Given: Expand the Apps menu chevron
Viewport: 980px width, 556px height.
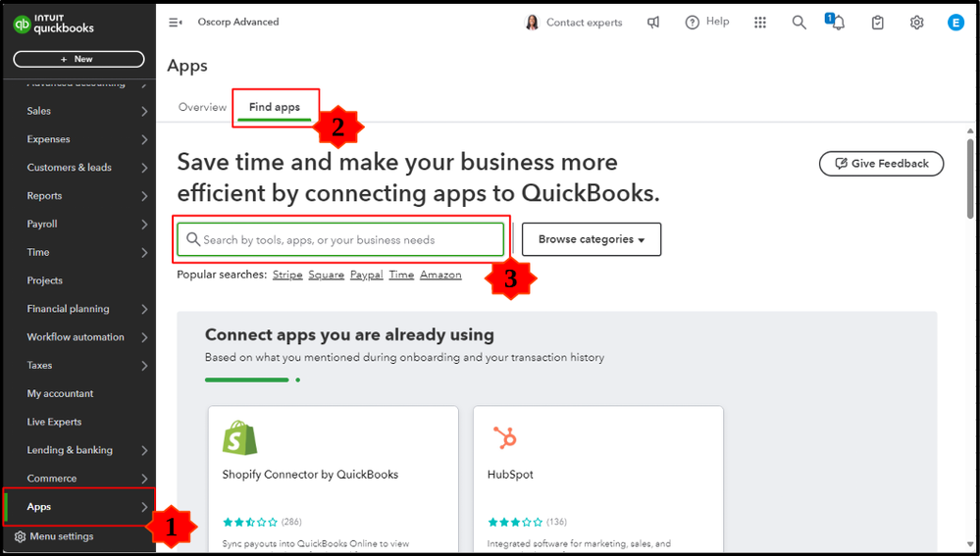Looking at the screenshot, I should (x=144, y=507).
